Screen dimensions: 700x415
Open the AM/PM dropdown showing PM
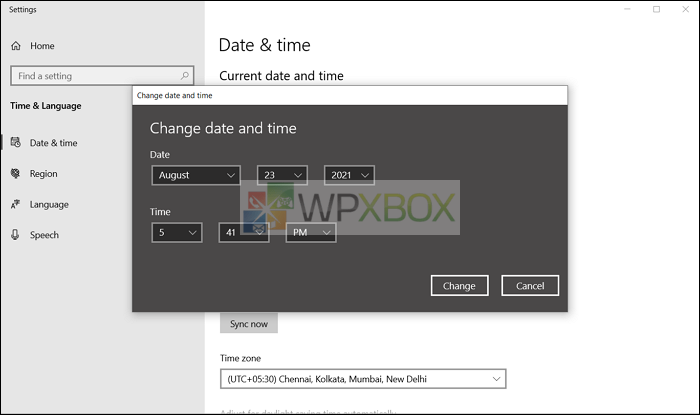coord(311,232)
